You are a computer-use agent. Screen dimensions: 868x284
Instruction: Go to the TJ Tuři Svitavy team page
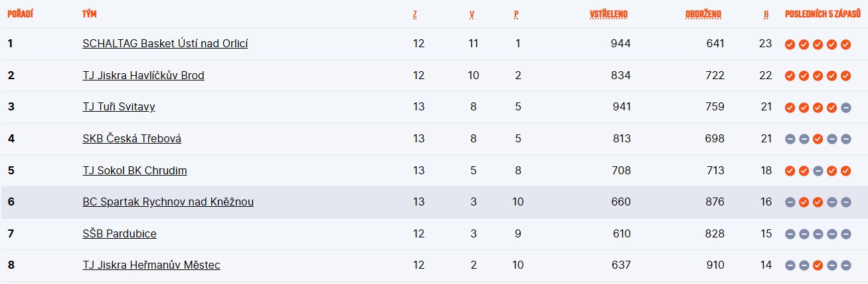point(119,106)
